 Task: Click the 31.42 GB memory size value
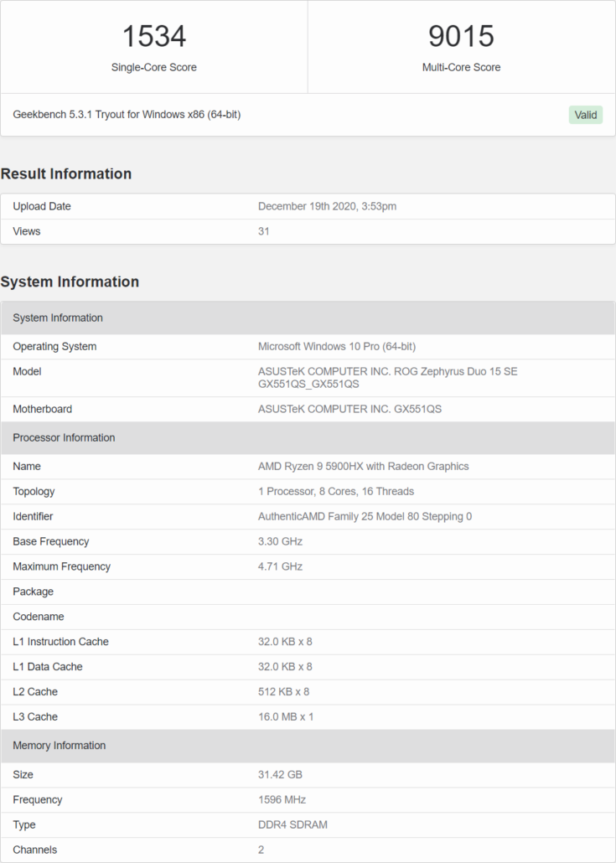pyautogui.click(x=280, y=774)
